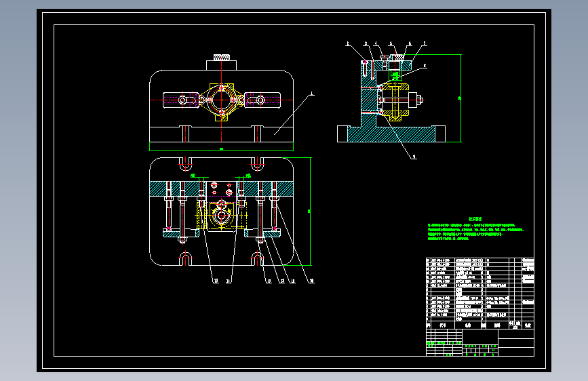Select bottom-left U-slot in plan view
This screenshot has height=381, width=588.
click(185, 259)
